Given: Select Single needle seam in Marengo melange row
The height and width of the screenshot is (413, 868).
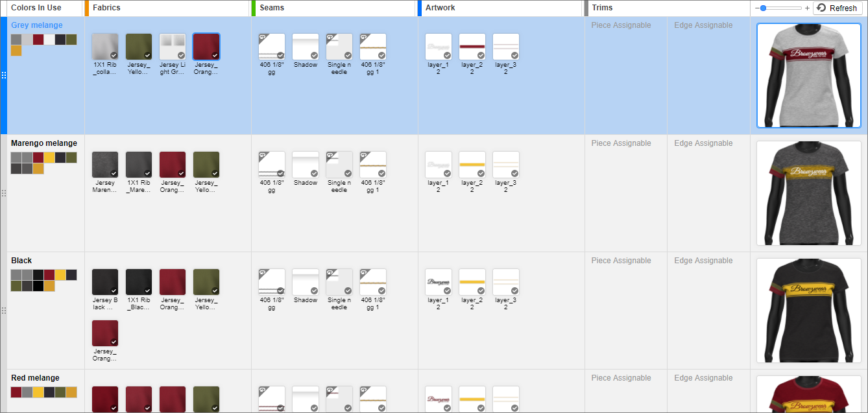Looking at the screenshot, I should pos(339,165).
